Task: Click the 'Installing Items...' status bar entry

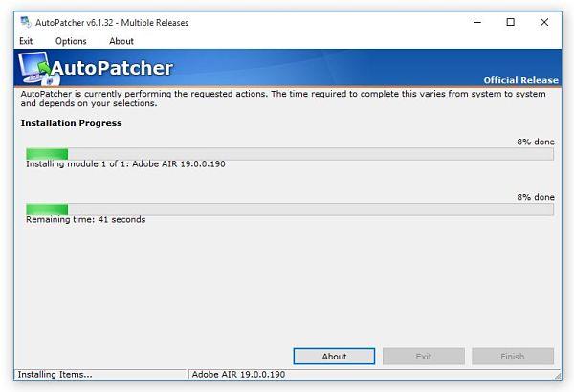Action: click(x=55, y=375)
